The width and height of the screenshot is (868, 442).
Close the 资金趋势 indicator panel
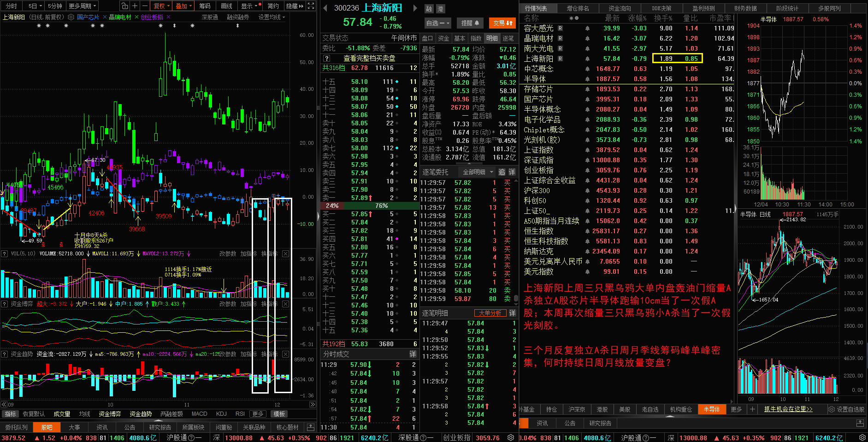(285, 354)
